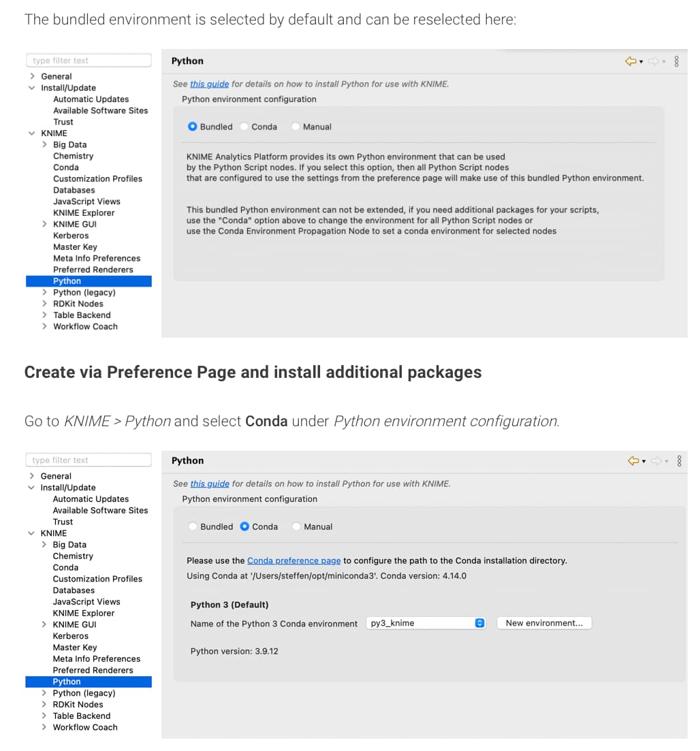Select Chemistry in the top tree
The height and width of the screenshot is (751, 700).
pyautogui.click(x=74, y=156)
